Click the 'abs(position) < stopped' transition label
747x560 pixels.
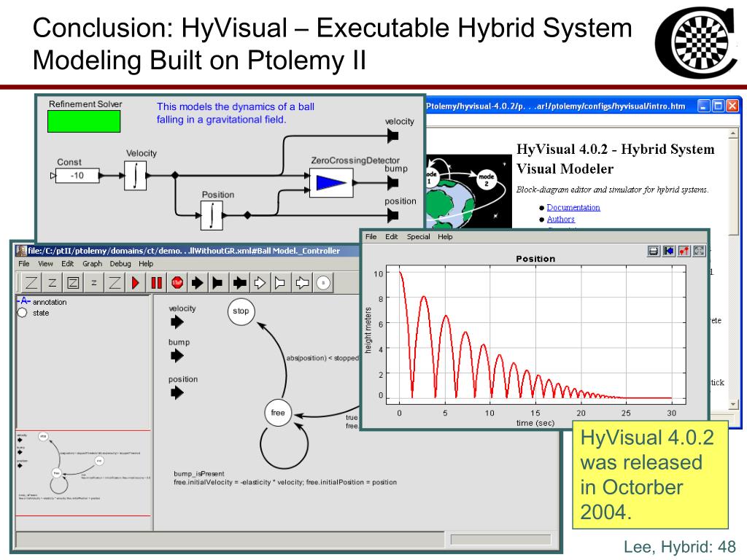point(322,358)
